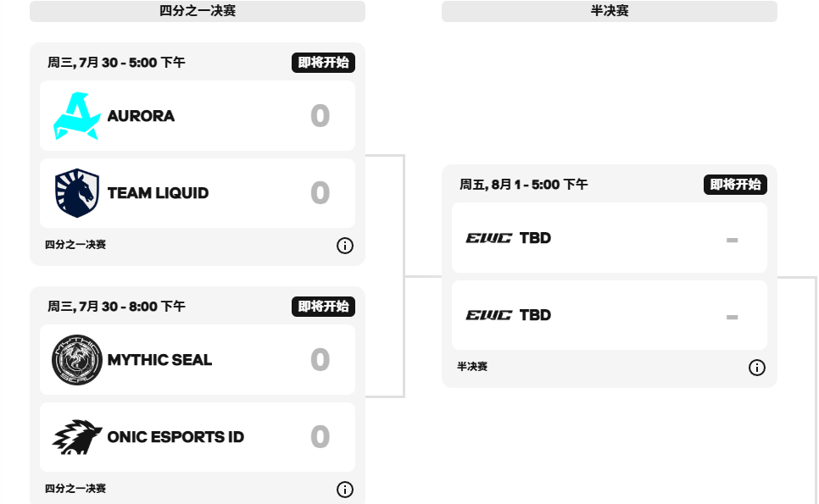Click the first EWC TBD logo
Screen dimensions: 819x504
(489, 238)
